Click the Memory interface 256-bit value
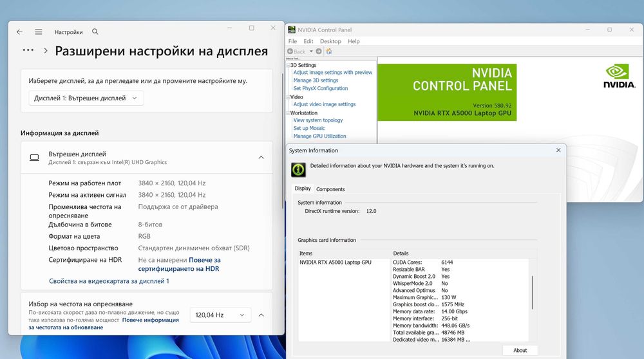Viewport: 644px width, 359px height. pyautogui.click(x=450, y=318)
